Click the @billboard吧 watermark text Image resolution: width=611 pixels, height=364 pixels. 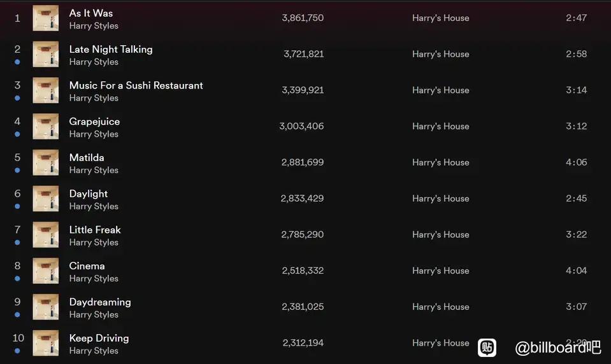point(557,347)
